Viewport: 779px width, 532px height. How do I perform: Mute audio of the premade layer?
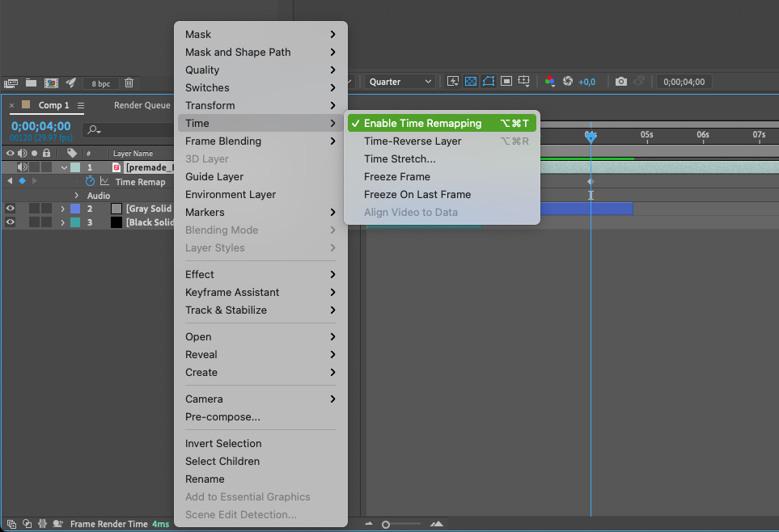[22, 167]
